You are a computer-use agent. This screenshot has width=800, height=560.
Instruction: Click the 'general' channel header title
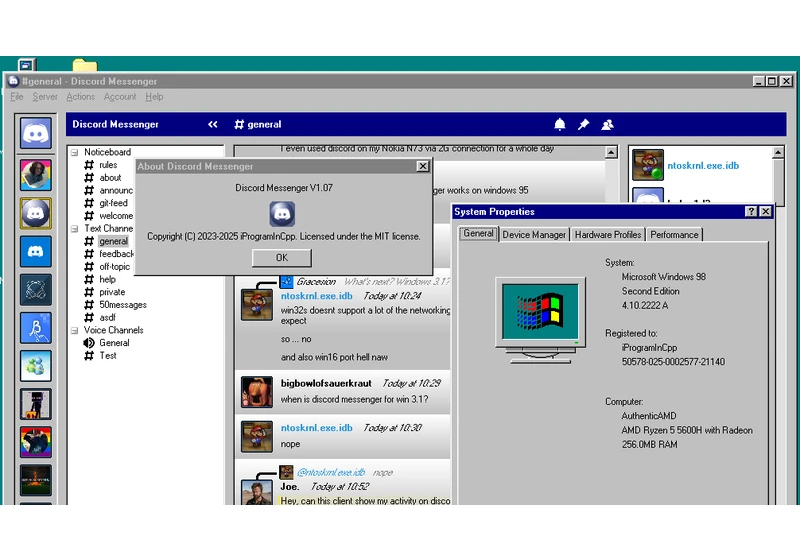click(x=264, y=124)
